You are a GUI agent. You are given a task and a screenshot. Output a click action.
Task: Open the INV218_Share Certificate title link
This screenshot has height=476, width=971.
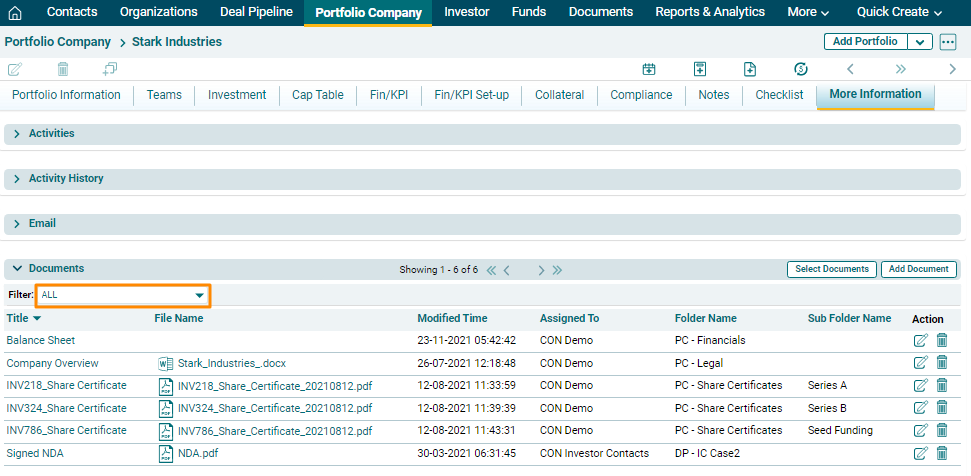(67, 386)
